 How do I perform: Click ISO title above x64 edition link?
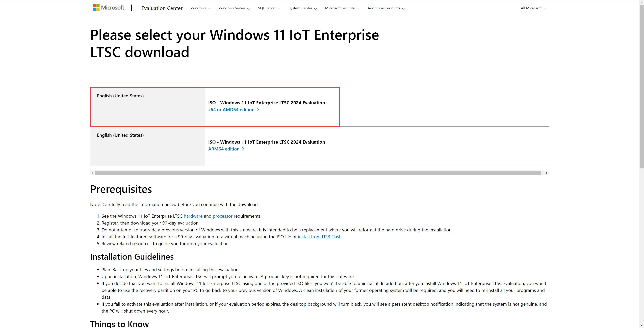(x=267, y=103)
